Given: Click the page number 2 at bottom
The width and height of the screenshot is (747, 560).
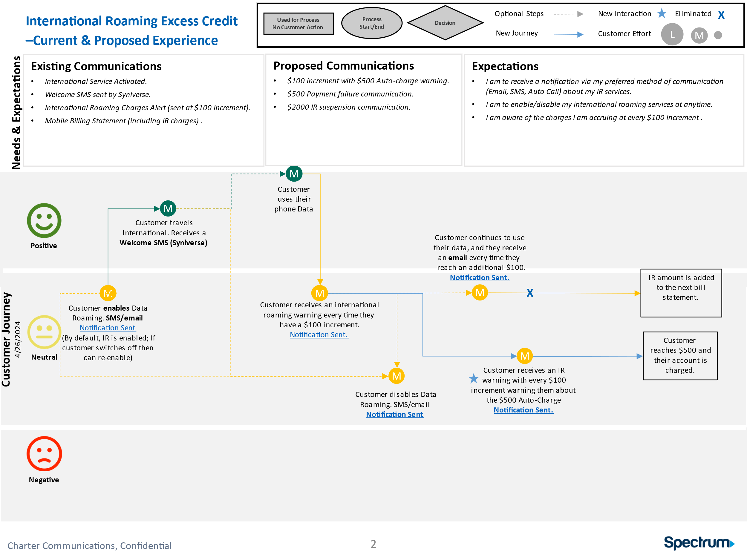Looking at the screenshot, I should pos(373,544).
